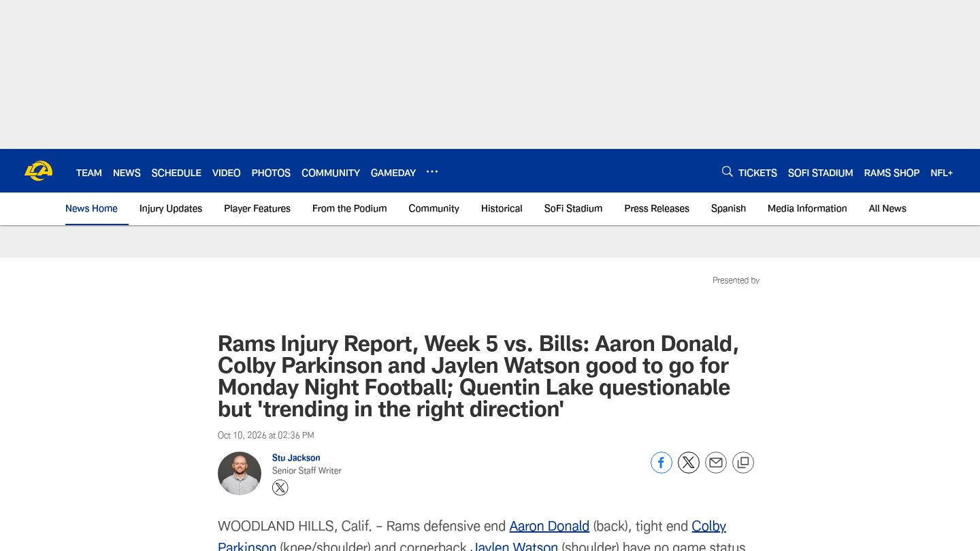Go to RAMS SHOP
Image resolution: width=980 pixels, height=551 pixels.
click(892, 173)
